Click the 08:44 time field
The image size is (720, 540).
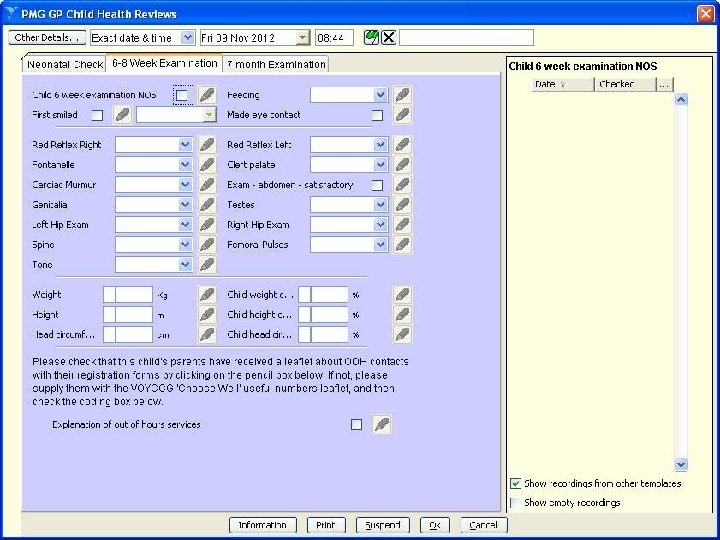[x=334, y=38]
